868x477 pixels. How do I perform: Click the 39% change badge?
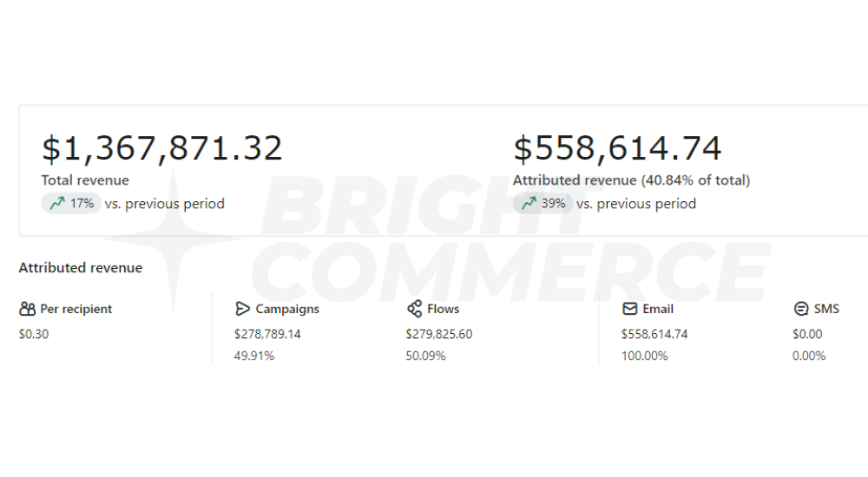coord(542,204)
